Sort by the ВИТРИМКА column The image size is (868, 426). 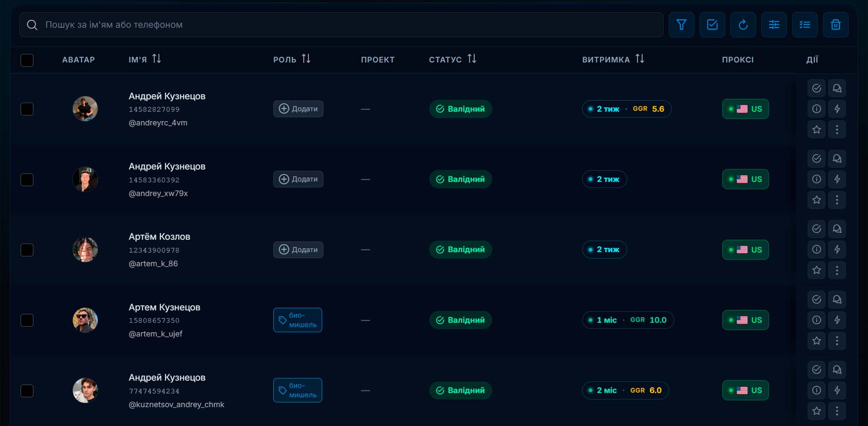click(639, 59)
